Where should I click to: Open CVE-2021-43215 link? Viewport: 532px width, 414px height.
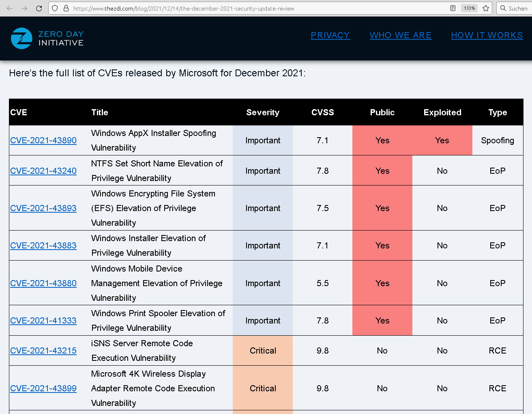(43, 351)
